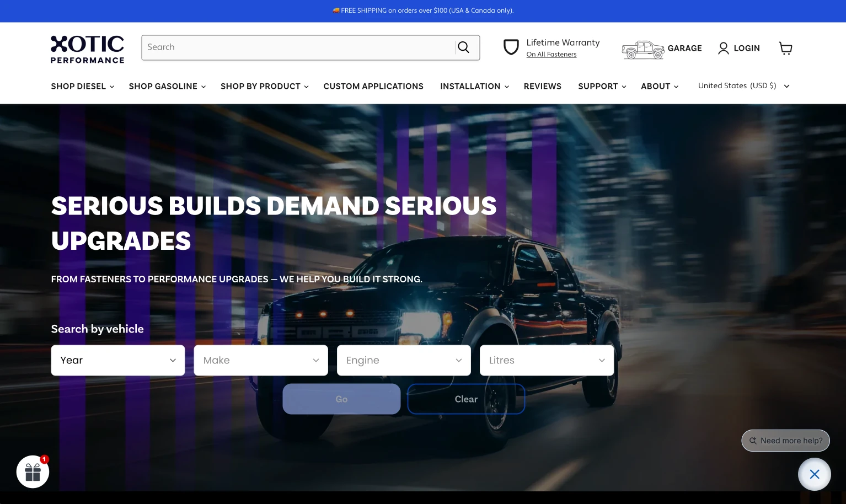This screenshot has height=504, width=846.
Task: Close the help chat widget
Action: coord(815,474)
